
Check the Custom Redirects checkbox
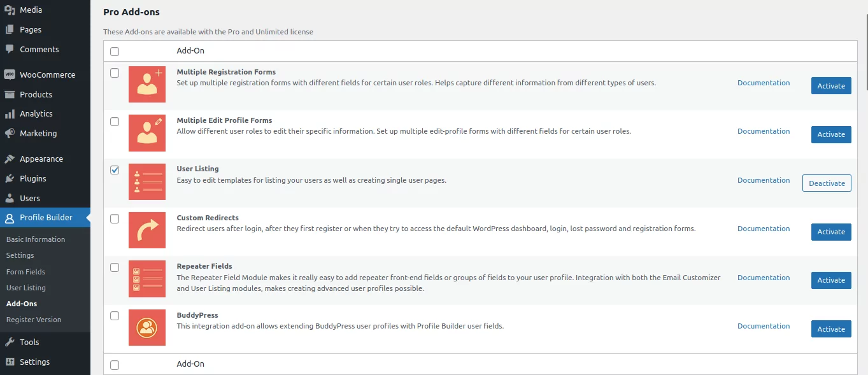point(115,218)
